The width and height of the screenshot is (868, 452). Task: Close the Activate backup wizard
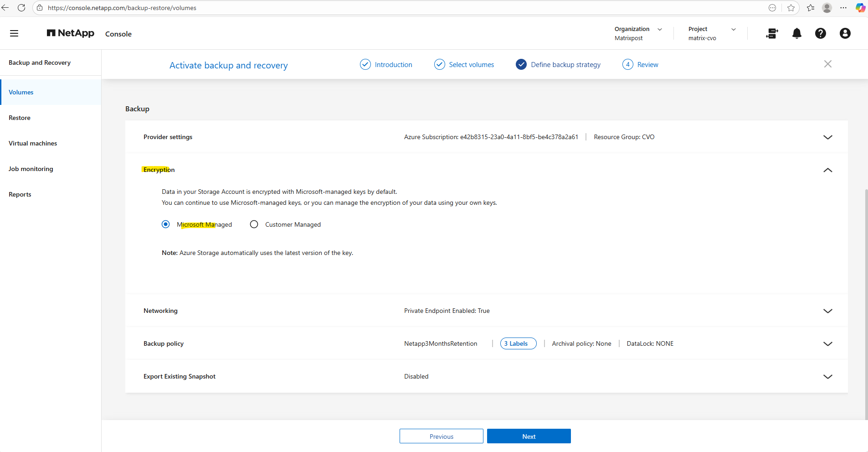[827, 64]
